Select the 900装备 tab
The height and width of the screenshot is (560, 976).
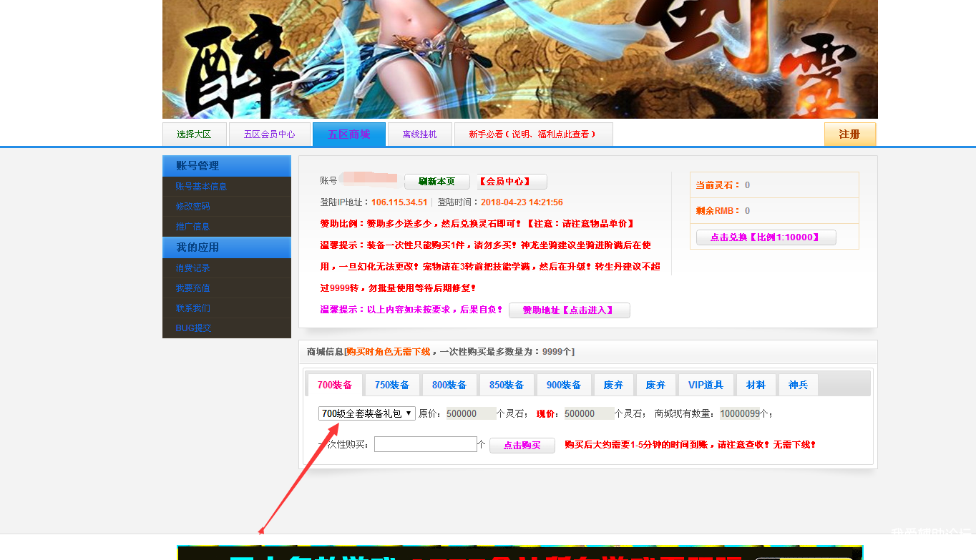[x=563, y=385]
